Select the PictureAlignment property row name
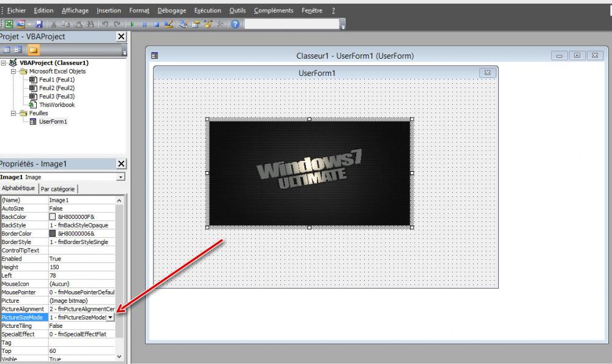612x364 pixels. pyautogui.click(x=23, y=309)
